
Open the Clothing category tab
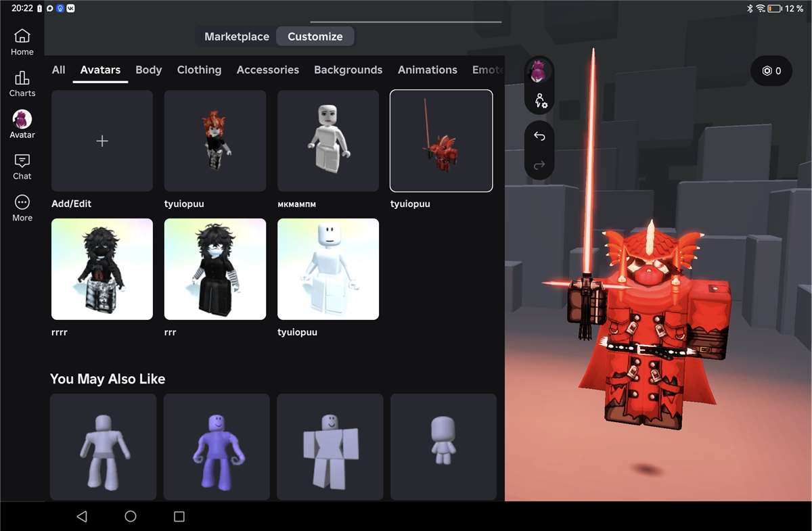click(x=199, y=70)
